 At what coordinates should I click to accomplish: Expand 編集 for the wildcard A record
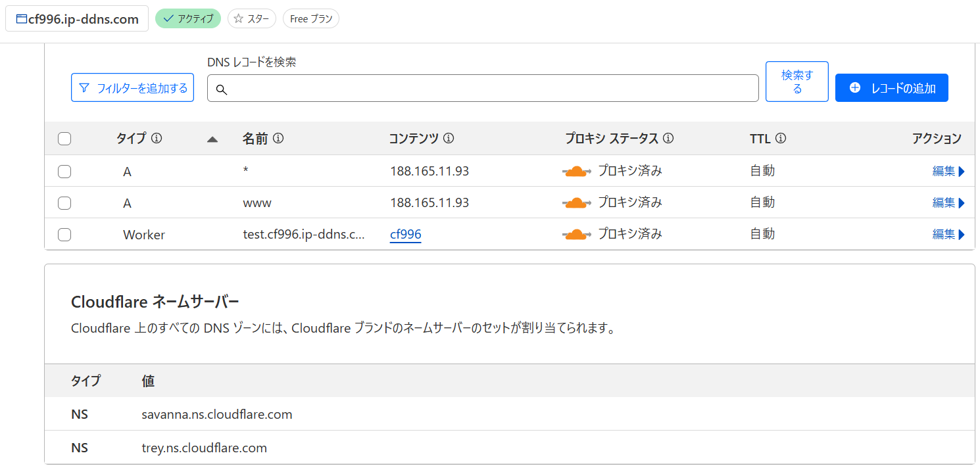pos(948,172)
